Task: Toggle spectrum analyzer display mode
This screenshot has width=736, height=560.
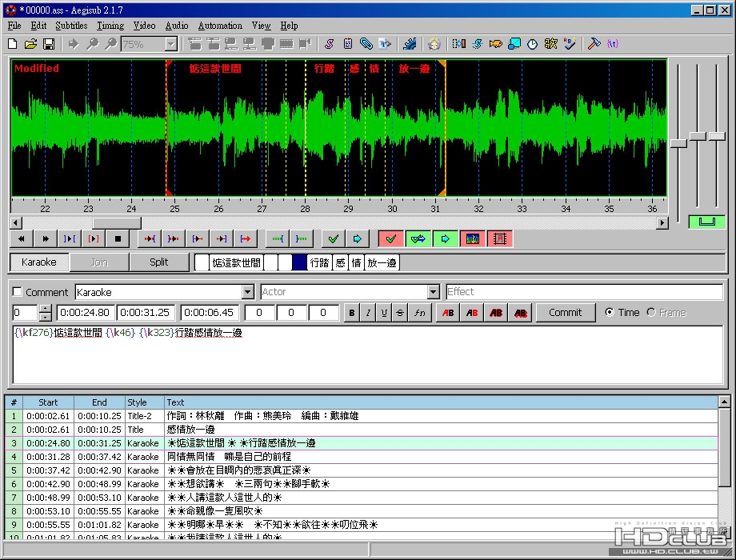Action: pos(472,239)
